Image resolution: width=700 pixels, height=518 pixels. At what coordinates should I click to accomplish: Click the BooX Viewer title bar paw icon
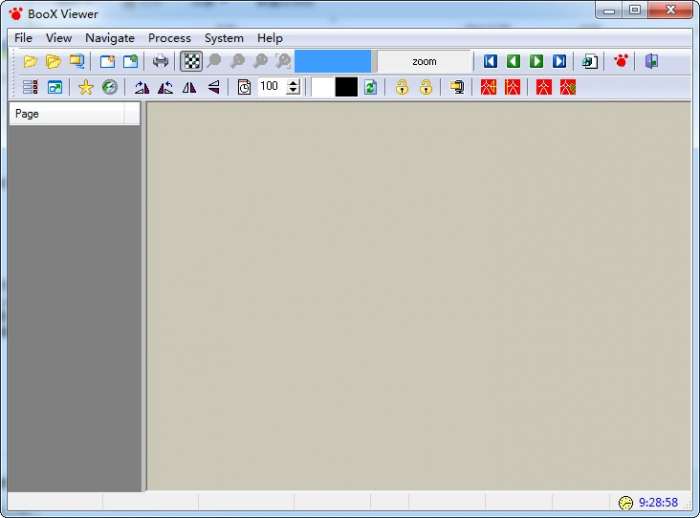pos(16,14)
